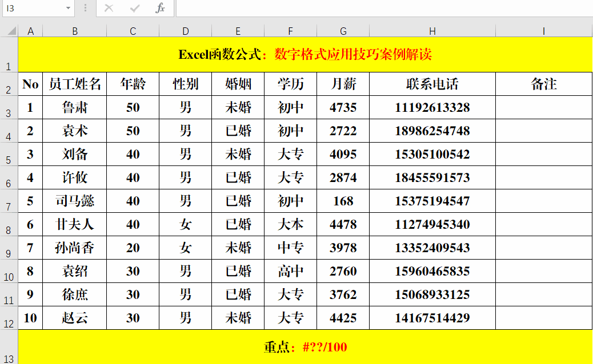Select column F header

click(x=290, y=31)
